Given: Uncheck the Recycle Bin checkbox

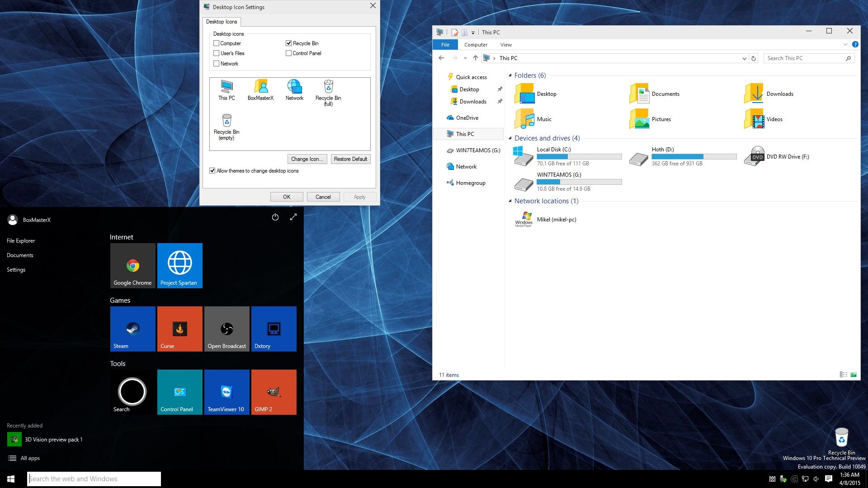Looking at the screenshot, I should [x=288, y=43].
